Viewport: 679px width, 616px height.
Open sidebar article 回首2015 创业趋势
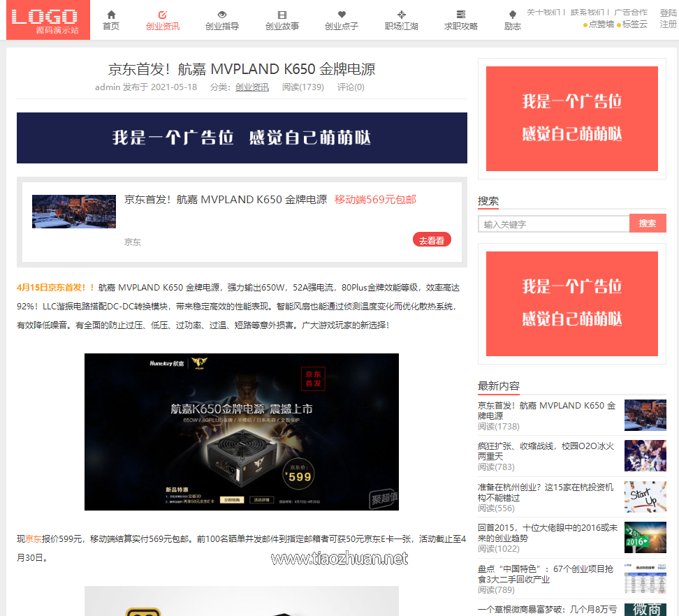(x=548, y=533)
